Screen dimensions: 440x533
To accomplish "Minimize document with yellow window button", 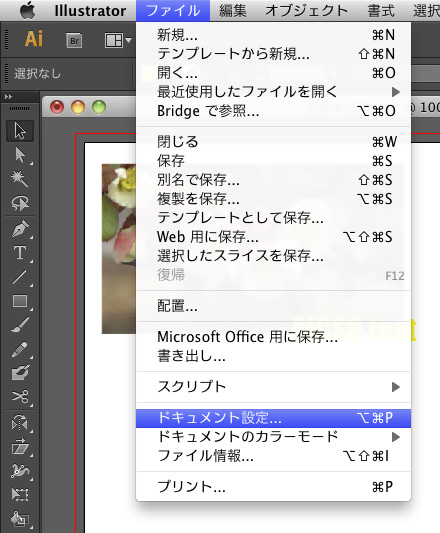I will [78, 107].
